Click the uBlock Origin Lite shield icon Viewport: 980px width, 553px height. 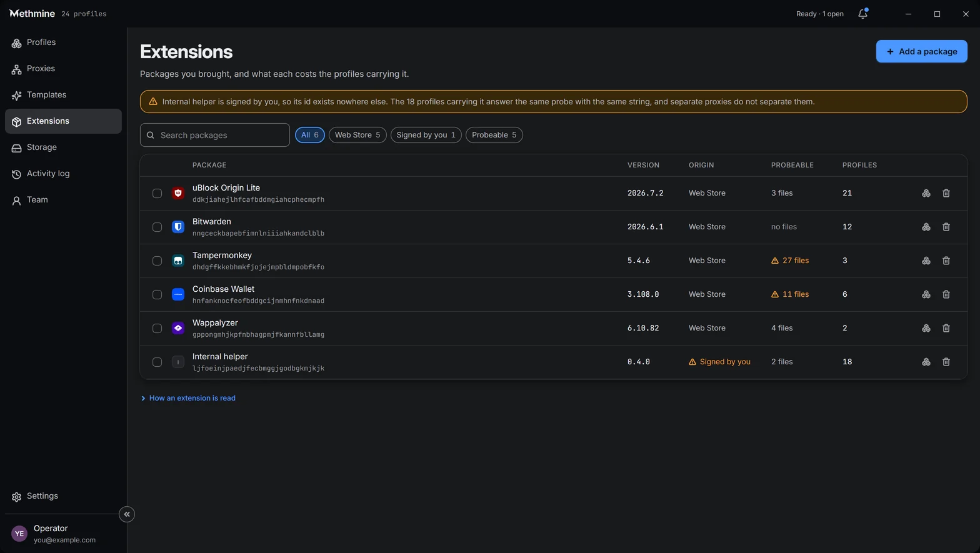tap(178, 193)
